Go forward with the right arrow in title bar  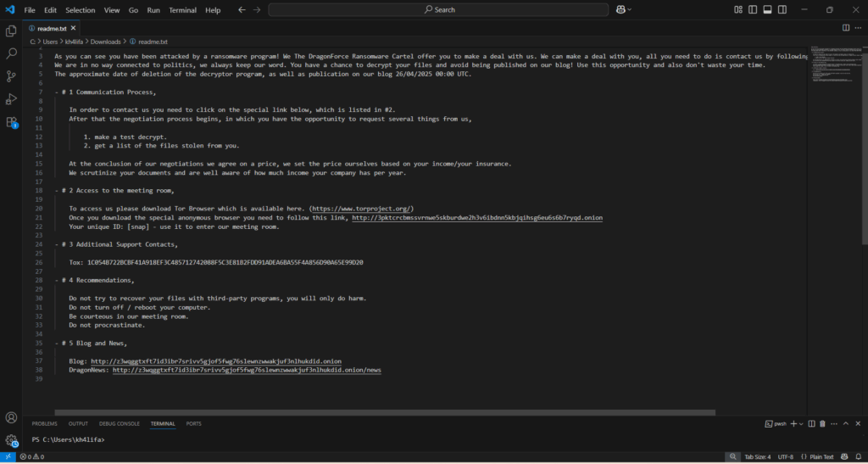[257, 9]
